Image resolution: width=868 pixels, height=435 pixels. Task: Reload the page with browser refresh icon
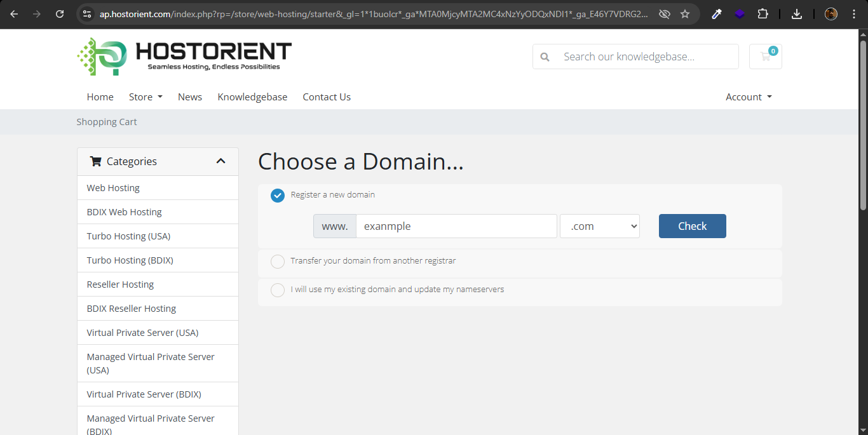click(x=60, y=14)
